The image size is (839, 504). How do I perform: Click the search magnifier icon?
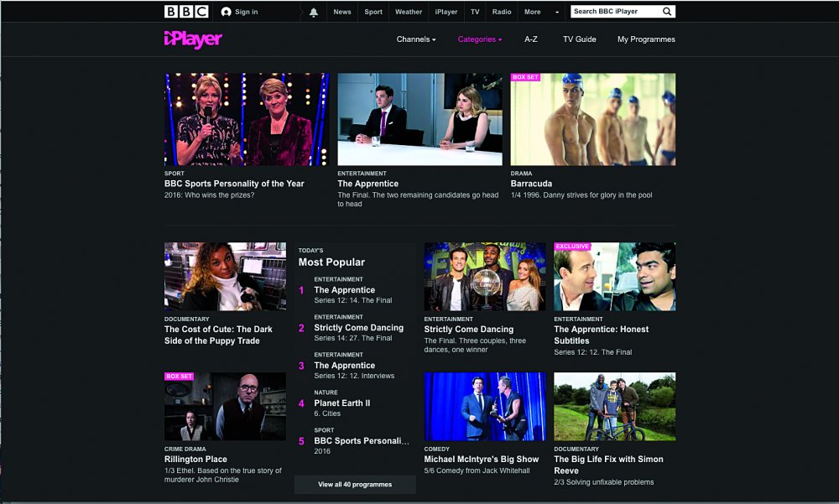coord(667,11)
